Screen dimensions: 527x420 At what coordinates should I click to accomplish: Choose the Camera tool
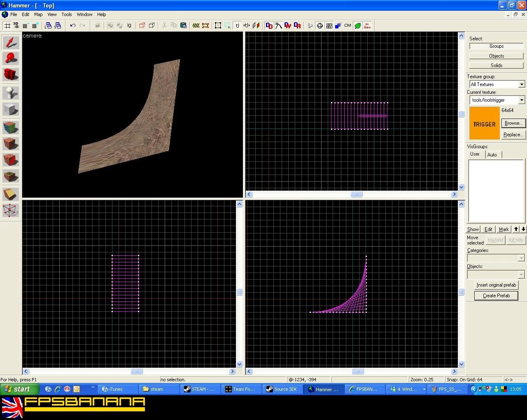click(11, 75)
